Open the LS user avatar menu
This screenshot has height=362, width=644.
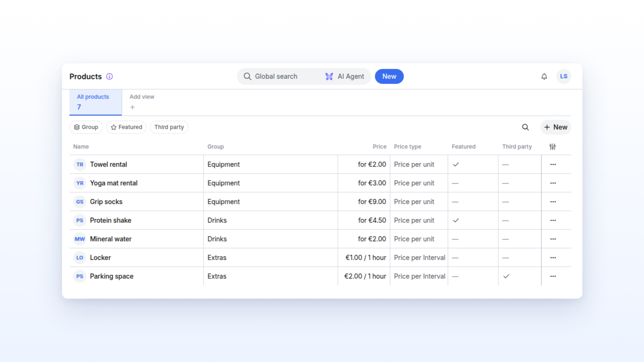tap(564, 76)
